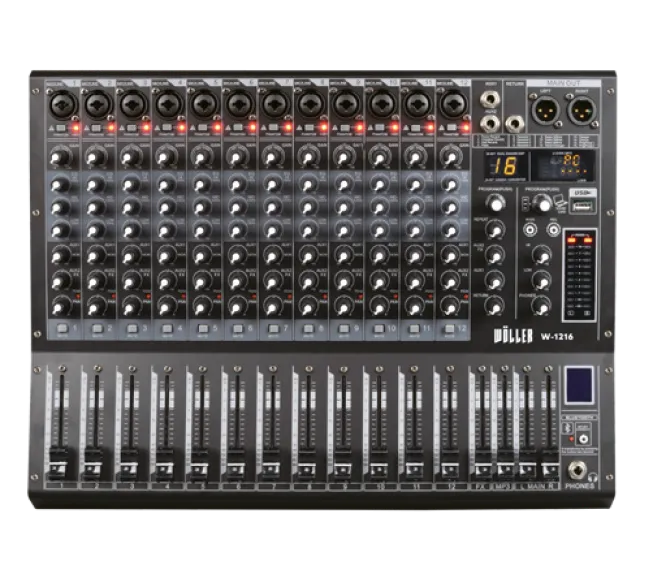653x587 pixels.
Task: Click the PHONES level knob
Action: coord(541,306)
